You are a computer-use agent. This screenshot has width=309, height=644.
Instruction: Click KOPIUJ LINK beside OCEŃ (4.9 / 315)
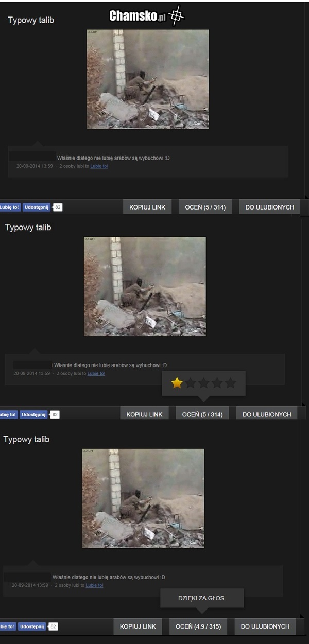[x=138, y=626]
